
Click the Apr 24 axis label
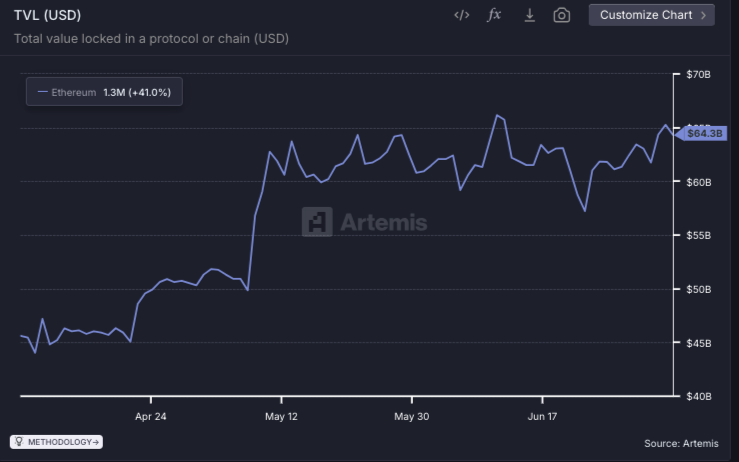tap(151, 417)
